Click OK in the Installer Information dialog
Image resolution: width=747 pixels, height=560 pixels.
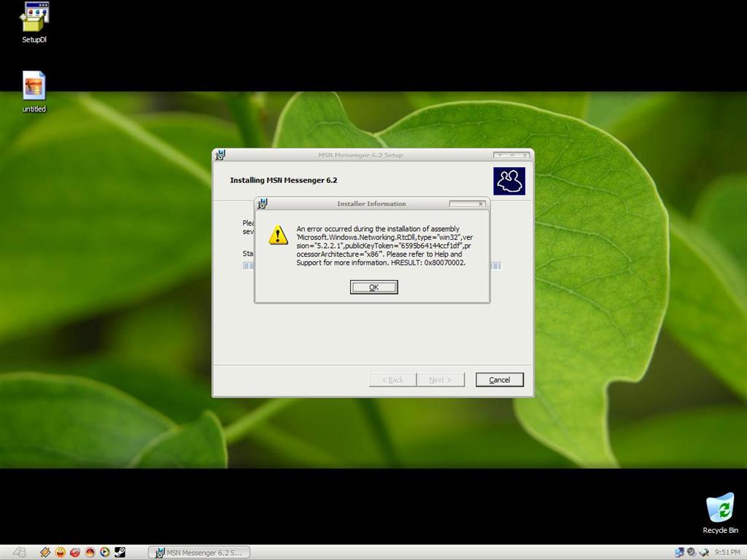(x=374, y=287)
